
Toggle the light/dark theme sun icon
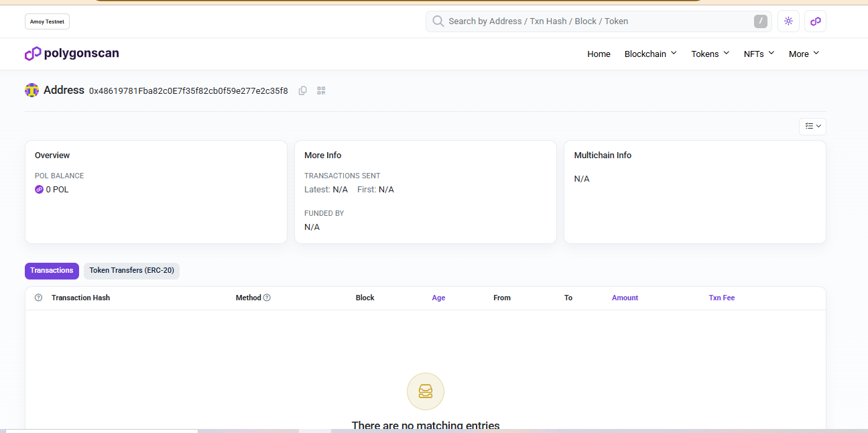(788, 21)
